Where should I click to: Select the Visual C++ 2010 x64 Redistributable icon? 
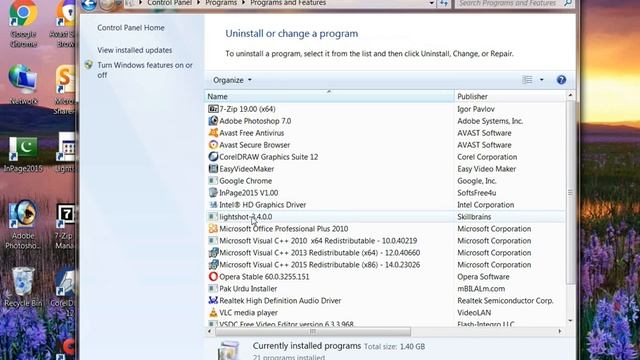[213, 240]
